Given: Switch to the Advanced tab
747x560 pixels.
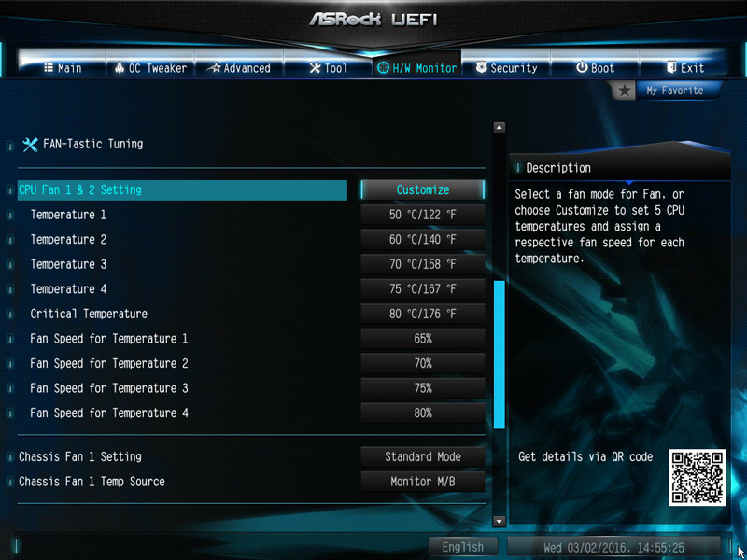Looking at the screenshot, I should click(239, 68).
